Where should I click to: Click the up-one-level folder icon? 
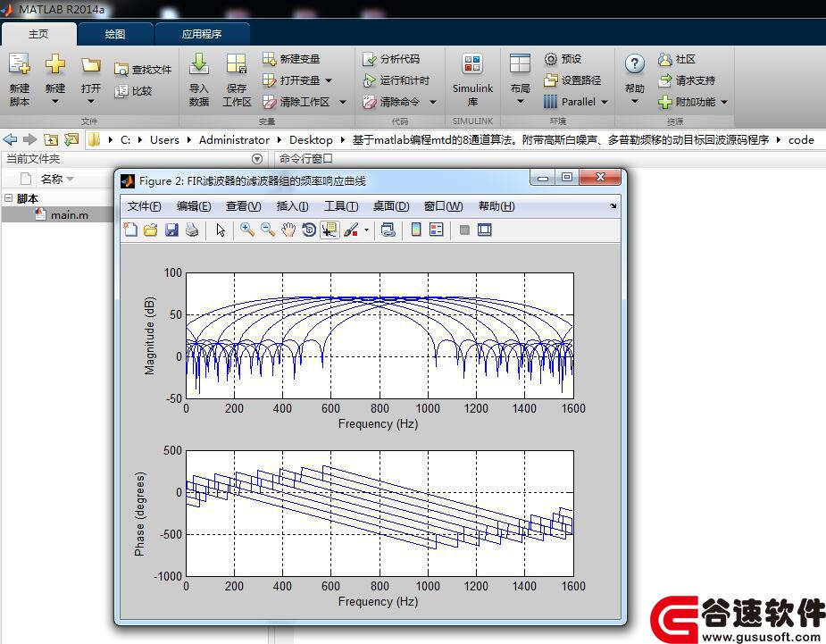51,139
